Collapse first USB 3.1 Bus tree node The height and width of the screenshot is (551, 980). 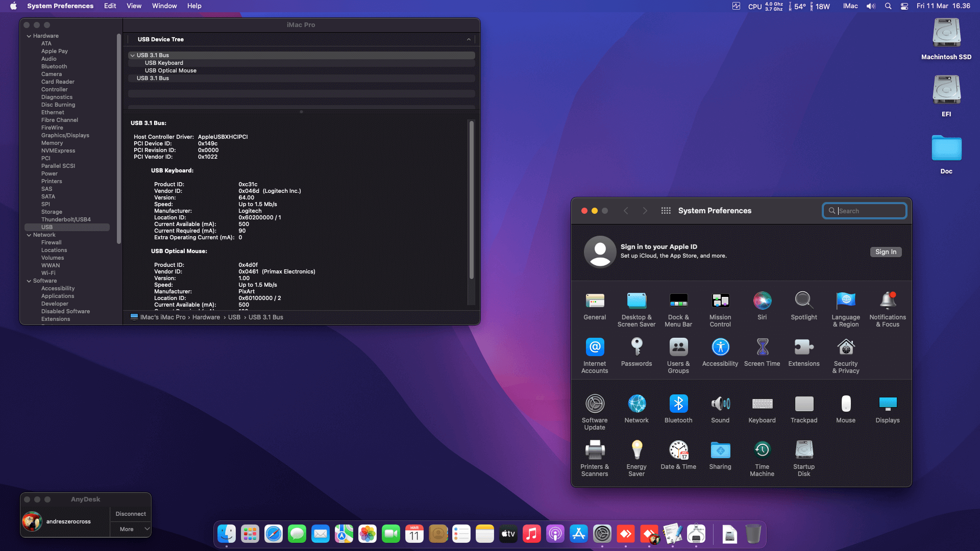click(x=132, y=55)
